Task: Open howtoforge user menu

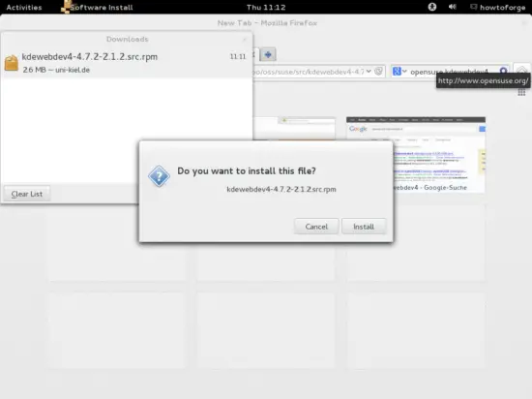Action: [x=498, y=7]
